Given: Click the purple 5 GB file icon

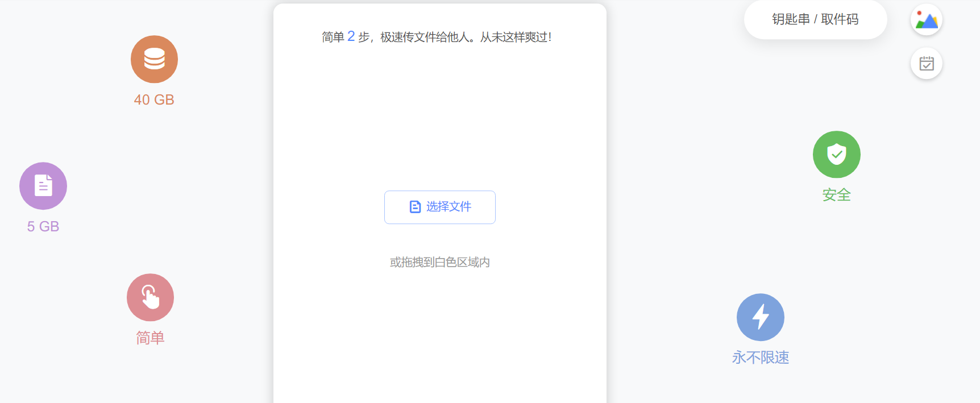Looking at the screenshot, I should (x=43, y=186).
